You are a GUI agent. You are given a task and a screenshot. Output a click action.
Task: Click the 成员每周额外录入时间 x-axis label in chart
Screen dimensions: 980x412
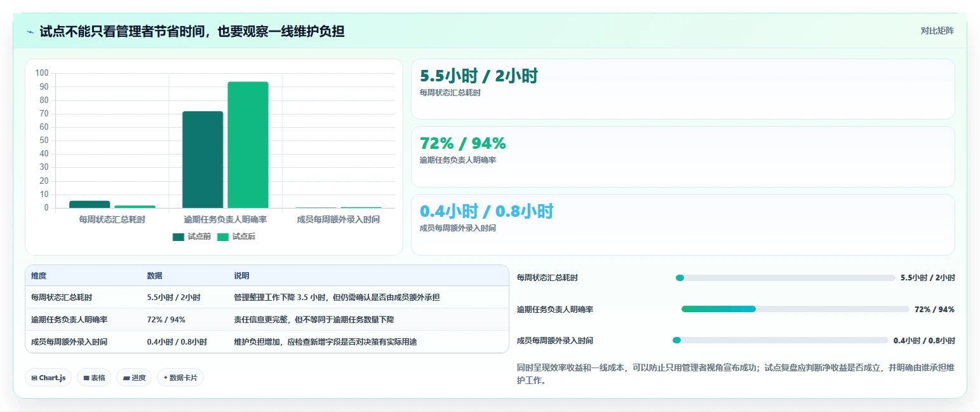[339, 219]
